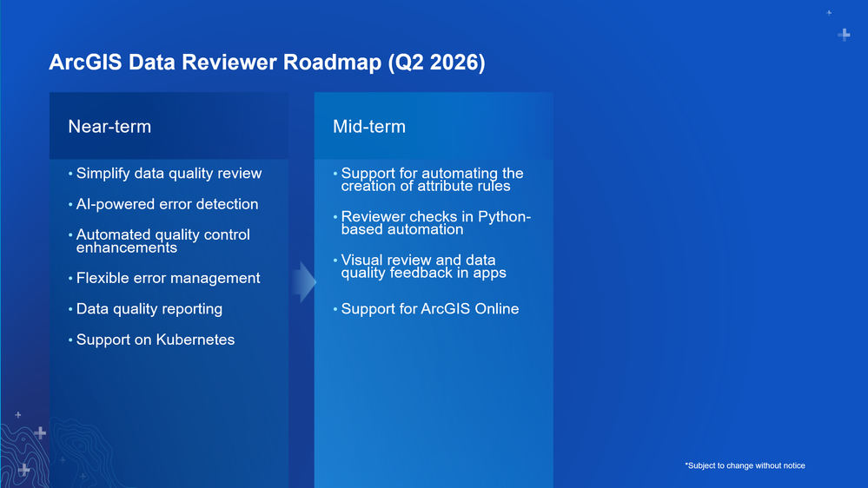Click AI-powered error detection text
The width and height of the screenshot is (868, 488).
(167, 204)
